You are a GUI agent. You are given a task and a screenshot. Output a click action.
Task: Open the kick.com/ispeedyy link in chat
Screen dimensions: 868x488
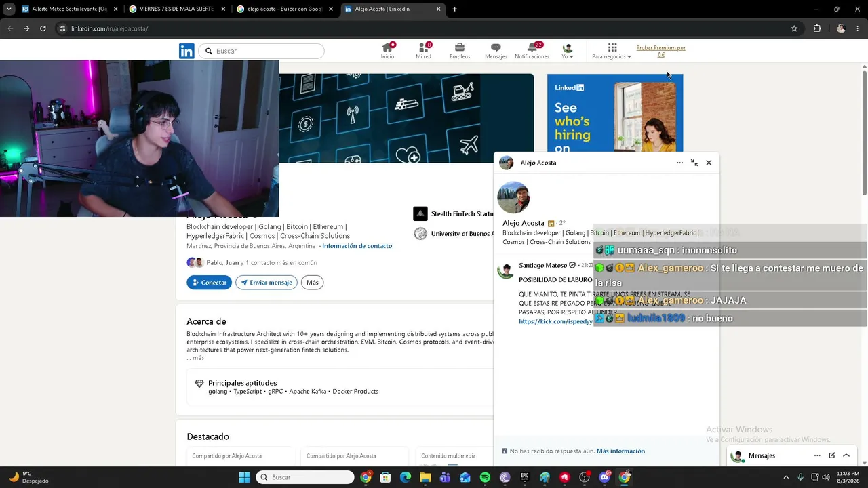click(555, 321)
